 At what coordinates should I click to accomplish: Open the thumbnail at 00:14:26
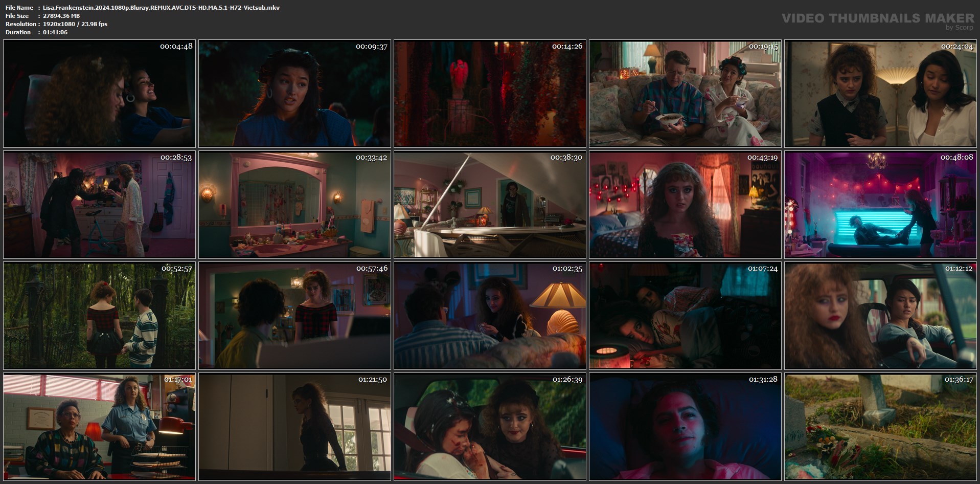point(490,94)
